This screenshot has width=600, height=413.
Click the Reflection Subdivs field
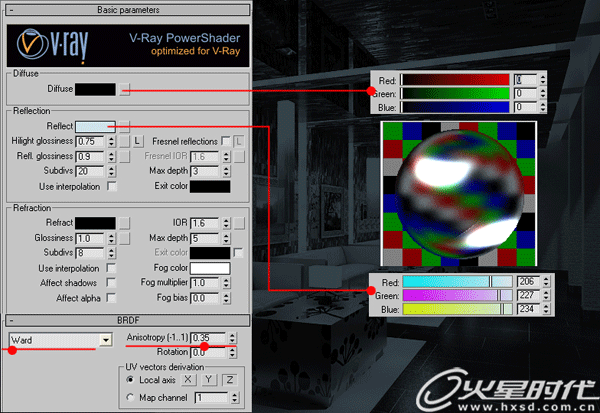[x=90, y=171]
